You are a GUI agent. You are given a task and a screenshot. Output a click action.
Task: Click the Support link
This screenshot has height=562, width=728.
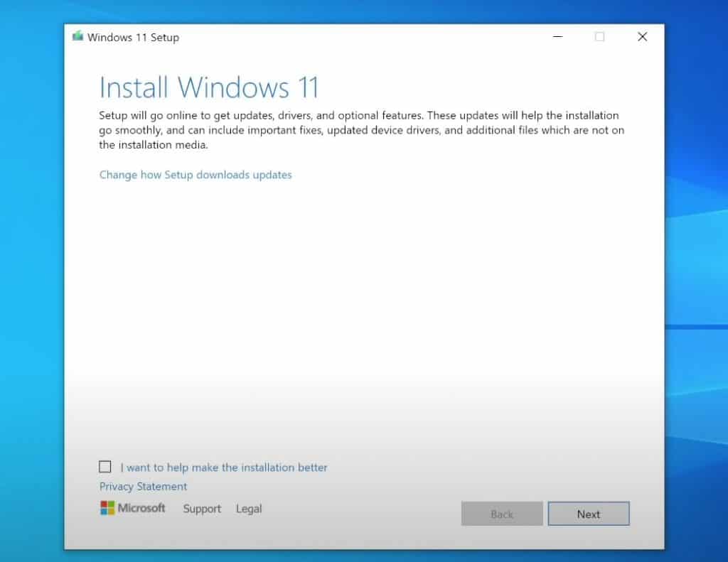[x=201, y=509]
